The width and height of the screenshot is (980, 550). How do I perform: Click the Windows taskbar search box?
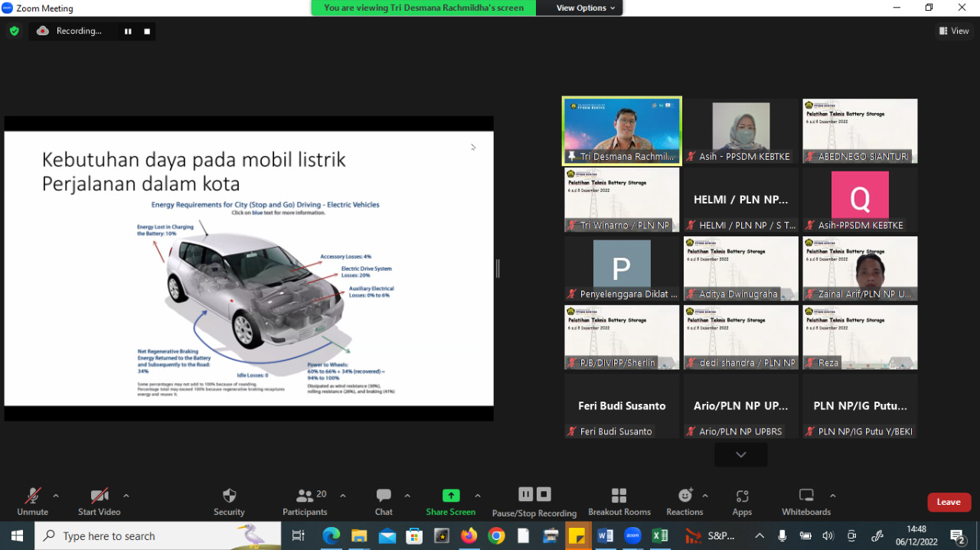pos(158,536)
